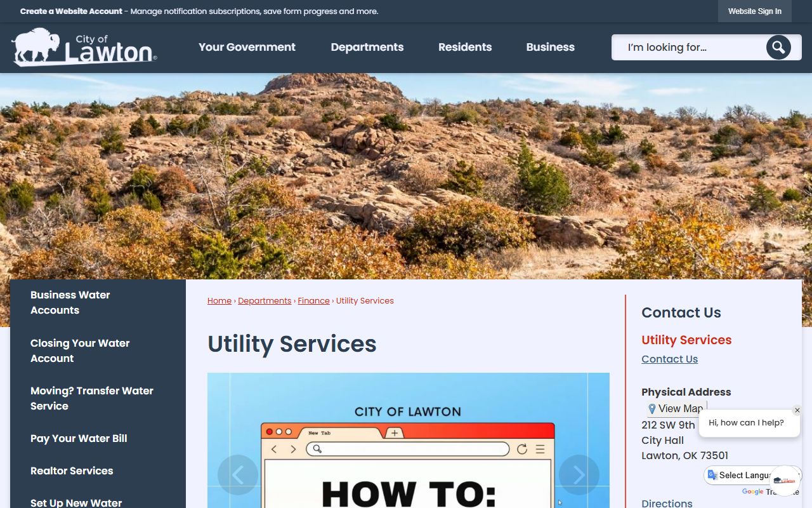Focus the I'm looking for search field
The height and width of the screenshot is (508, 812).
(689, 48)
